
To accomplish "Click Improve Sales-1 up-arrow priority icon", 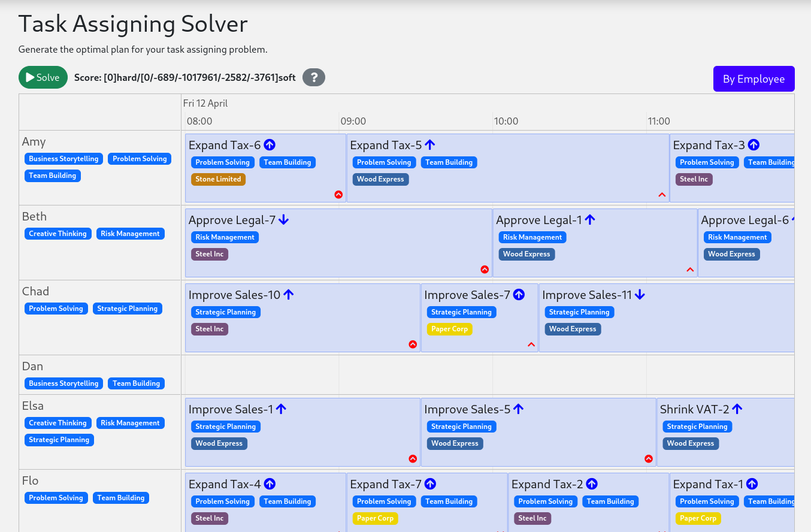I will tap(282, 409).
